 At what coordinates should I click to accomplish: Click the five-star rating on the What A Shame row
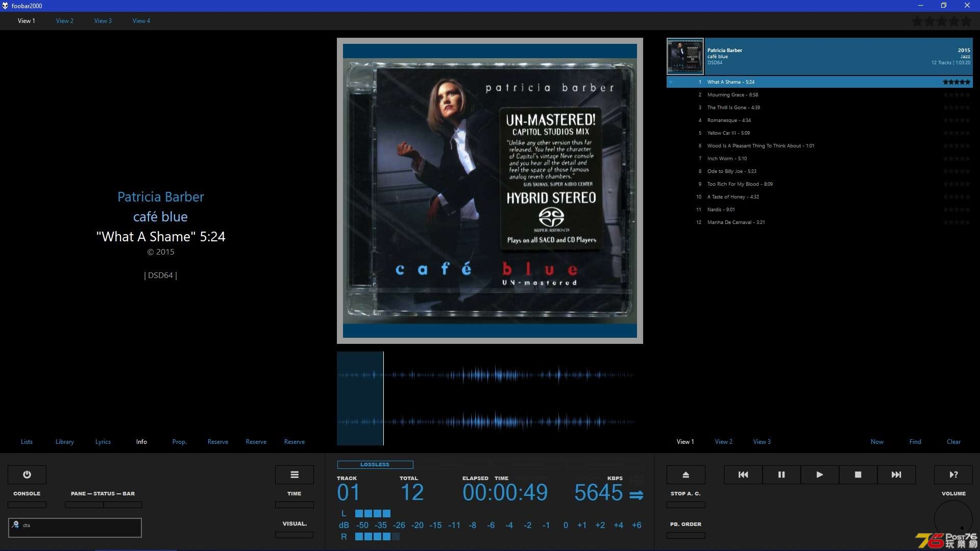(x=957, y=82)
